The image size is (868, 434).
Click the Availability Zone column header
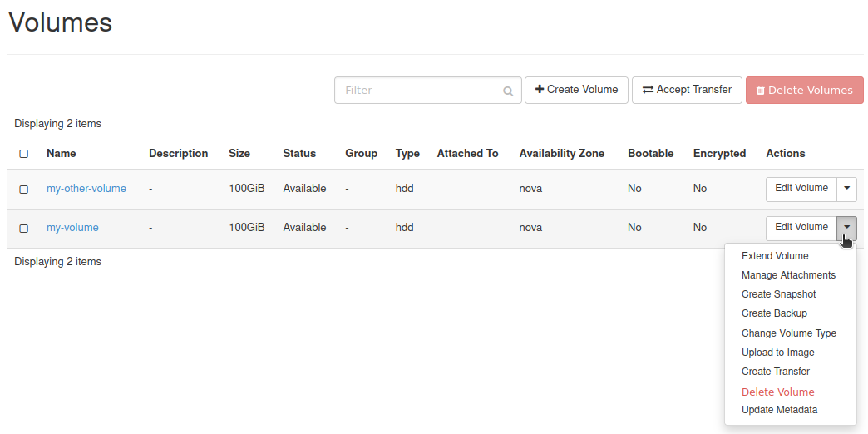(x=562, y=153)
